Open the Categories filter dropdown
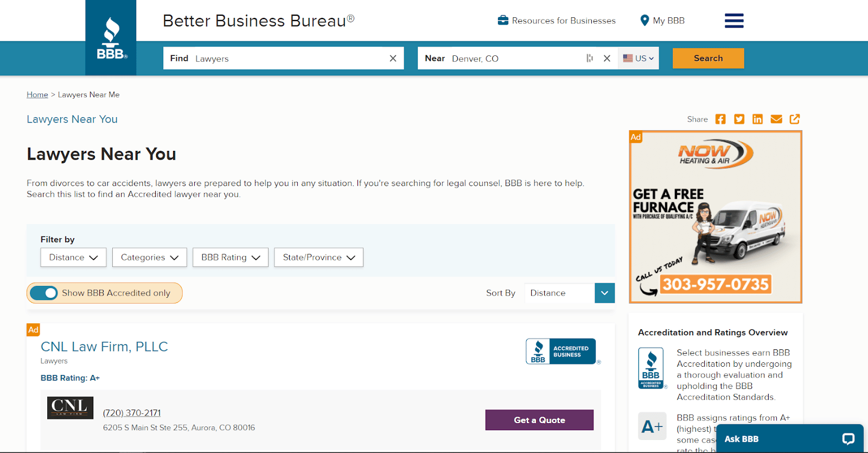The height and width of the screenshot is (453, 868). [x=150, y=257]
